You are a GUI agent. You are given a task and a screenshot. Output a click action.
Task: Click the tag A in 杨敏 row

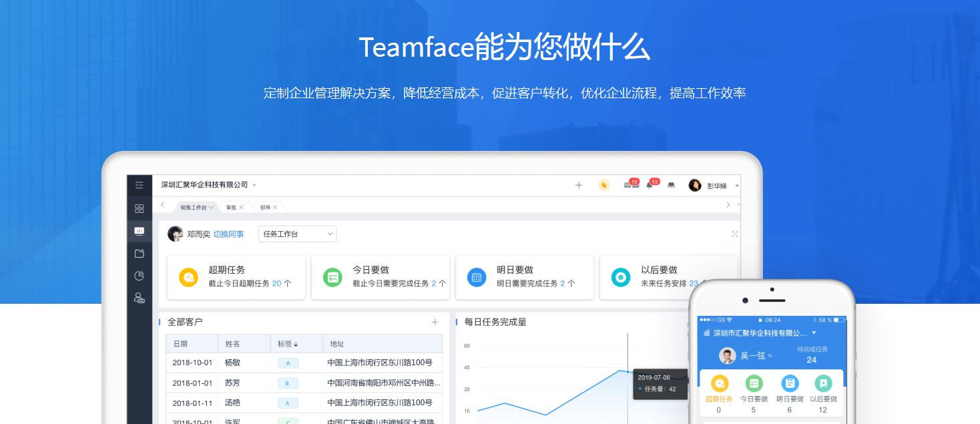click(x=288, y=363)
